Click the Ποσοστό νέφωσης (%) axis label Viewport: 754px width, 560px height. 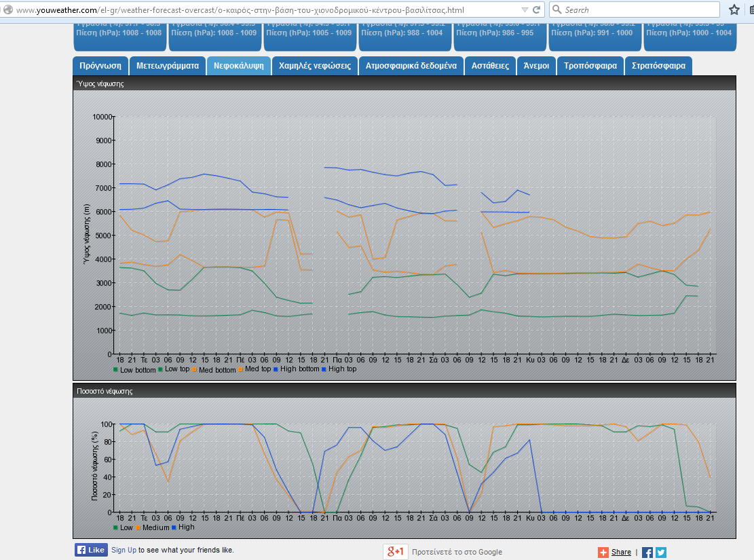(x=94, y=466)
